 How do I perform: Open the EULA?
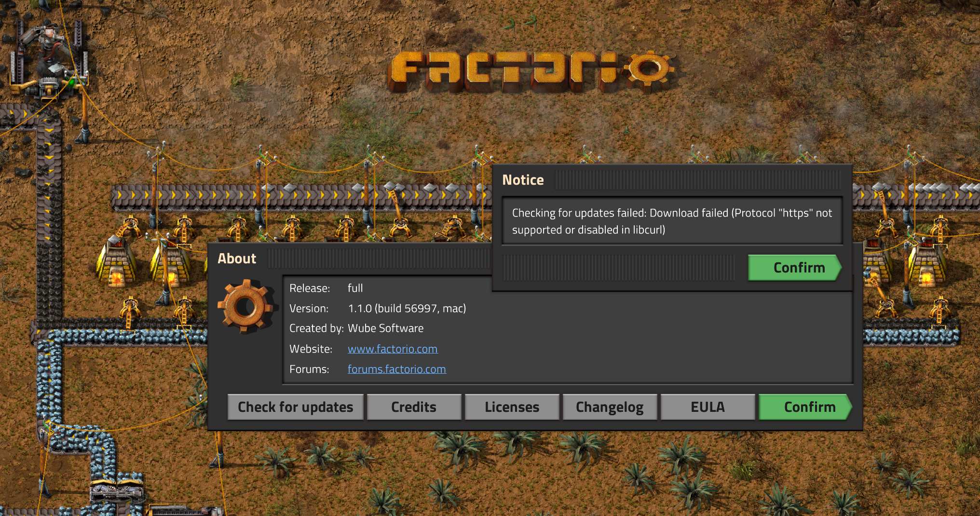pos(708,407)
